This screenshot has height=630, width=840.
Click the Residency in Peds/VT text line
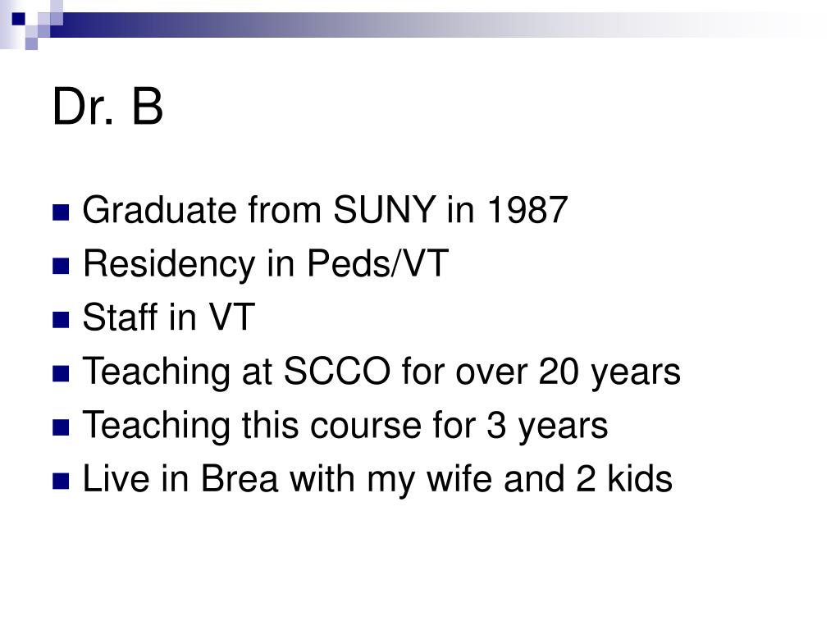[x=265, y=264]
